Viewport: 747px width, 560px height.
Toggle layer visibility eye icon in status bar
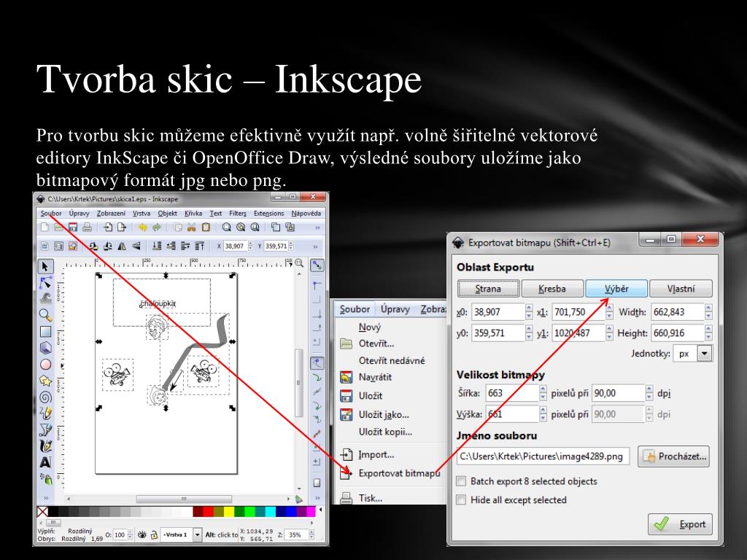[x=142, y=534]
